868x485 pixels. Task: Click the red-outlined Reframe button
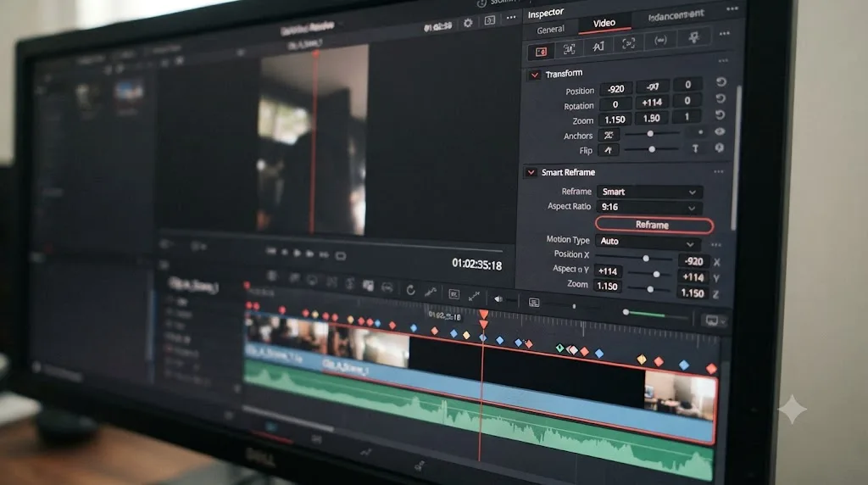coord(654,225)
